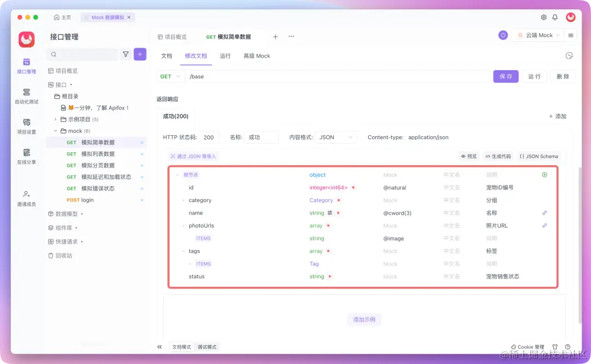This screenshot has width=591, height=364.
Task: Toggle required asterisk for name field
Action: coord(338,213)
